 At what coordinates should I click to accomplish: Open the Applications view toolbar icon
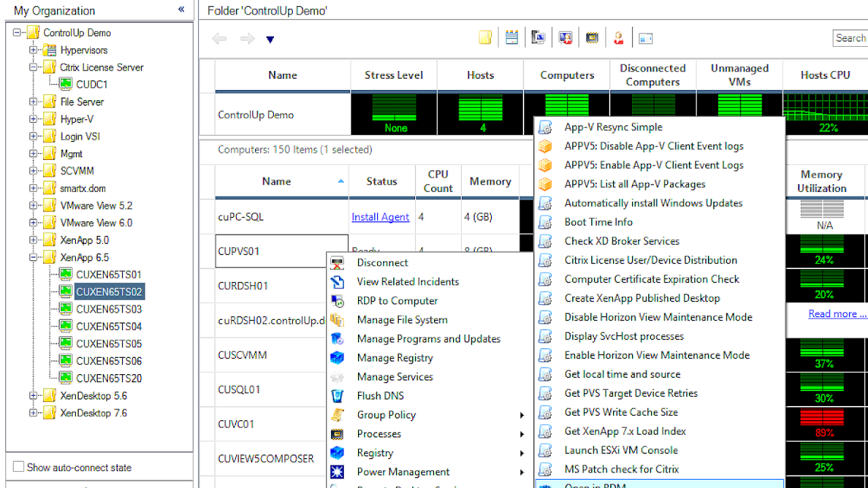(x=646, y=39)
